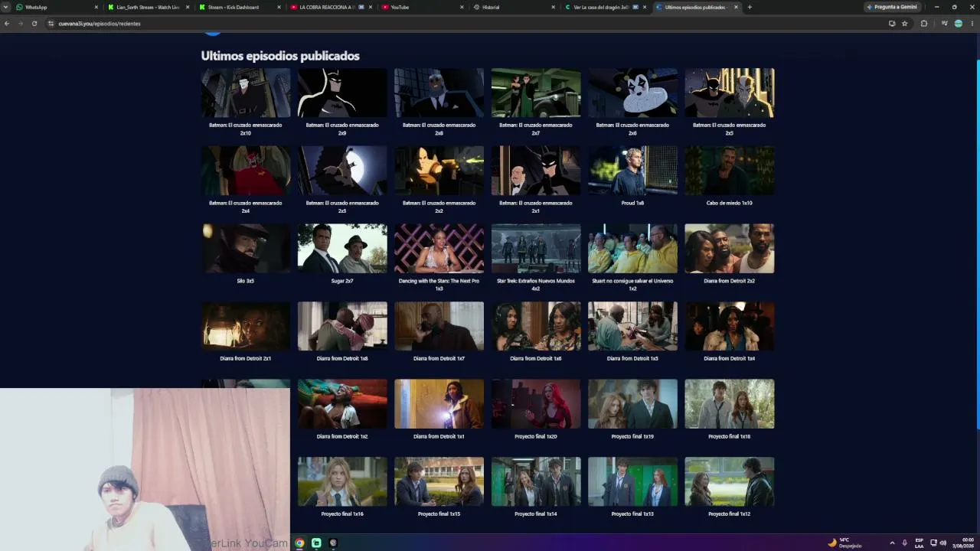Screen dimensions: 980x551
Task: Open Batman: El cruzado enmascarado 2x7 thumbnail
Action: coord(536,93)
